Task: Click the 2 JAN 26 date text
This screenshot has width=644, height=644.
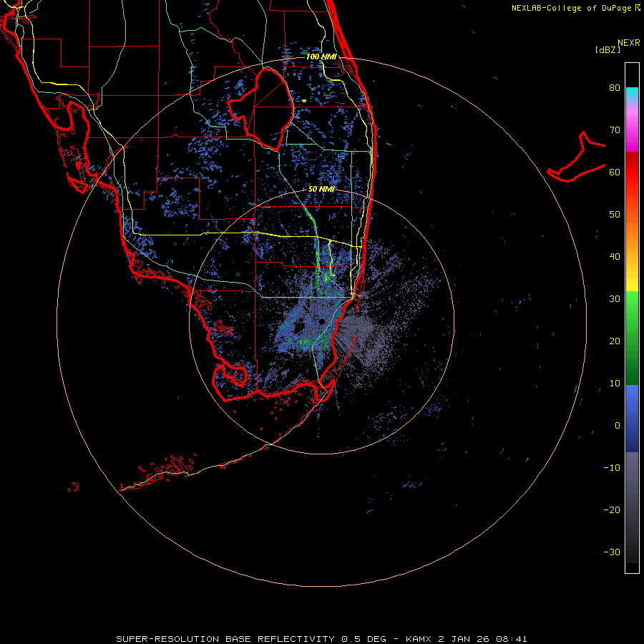Action: coord(464,639)
